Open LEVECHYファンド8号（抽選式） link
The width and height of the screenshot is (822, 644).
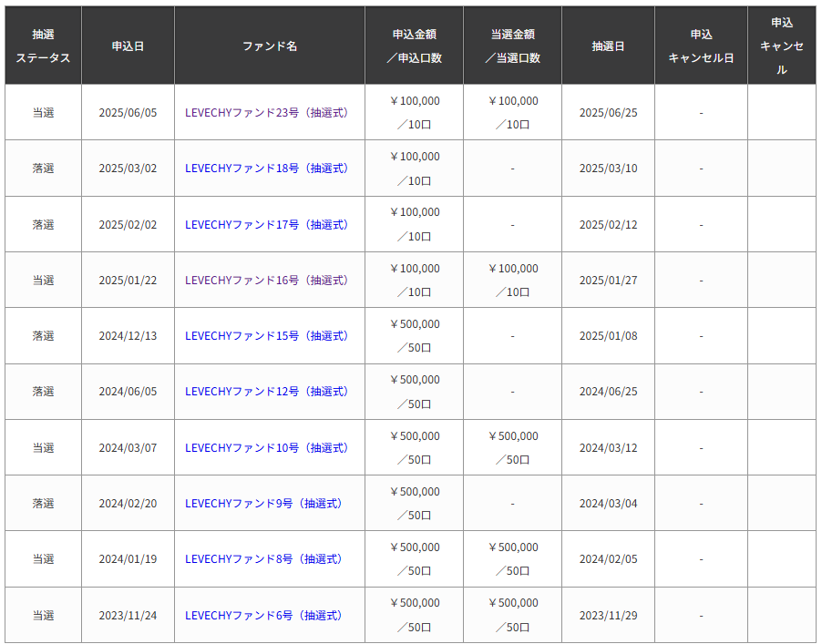click(x=263, y=559)
